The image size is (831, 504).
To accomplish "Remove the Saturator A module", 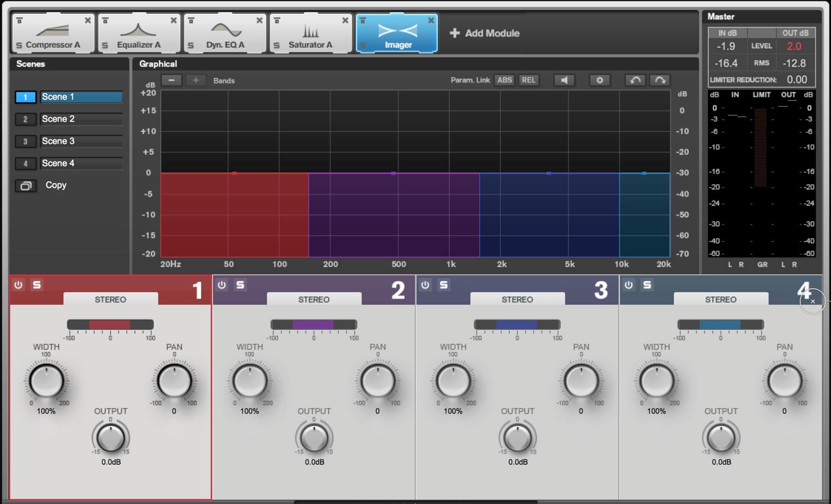I will [x=345, y=20].
